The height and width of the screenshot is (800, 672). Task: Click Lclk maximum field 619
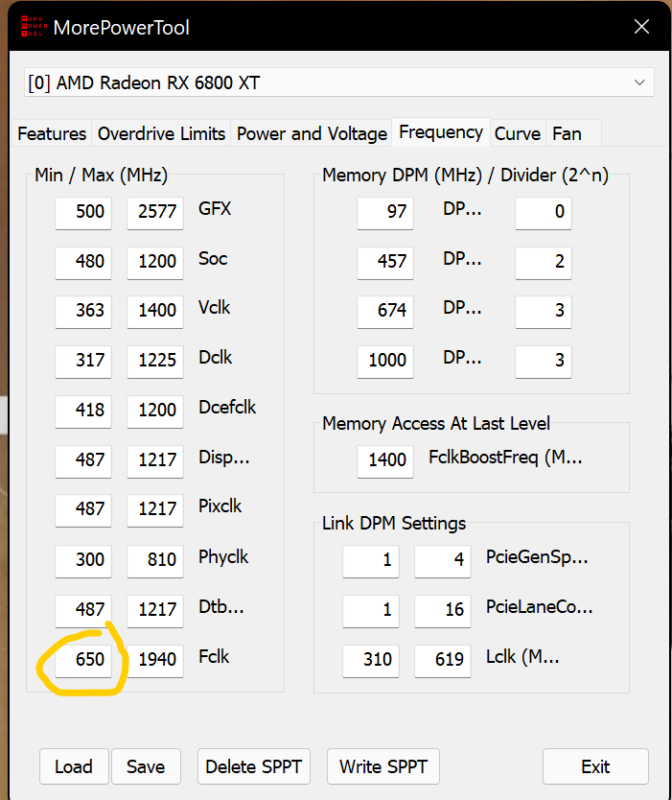pyautogui.click(x=443, y=659)
